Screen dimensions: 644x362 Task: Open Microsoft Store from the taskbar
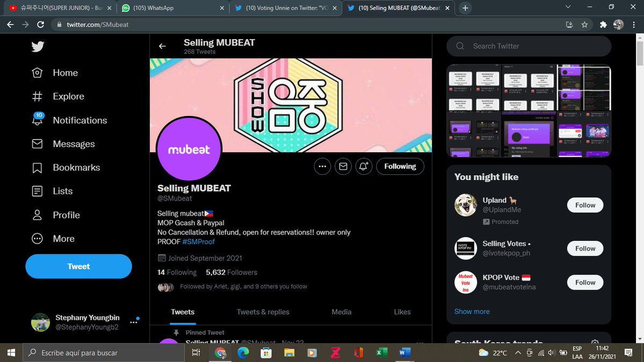(266, 353)
